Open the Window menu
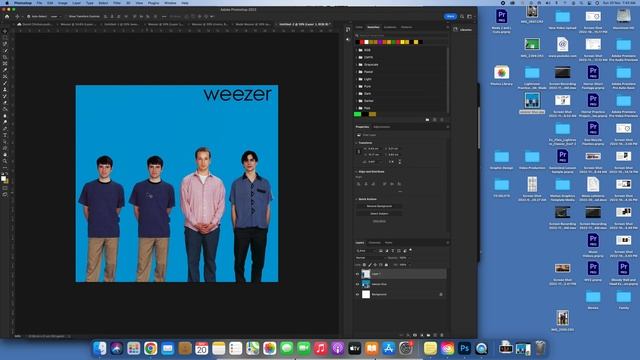The image size is (640, 360). [x=170, y=3]
